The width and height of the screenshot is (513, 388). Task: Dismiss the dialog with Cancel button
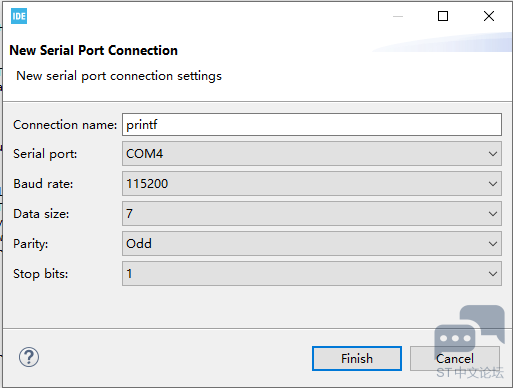pyautogui.click(x=455, y=359)
